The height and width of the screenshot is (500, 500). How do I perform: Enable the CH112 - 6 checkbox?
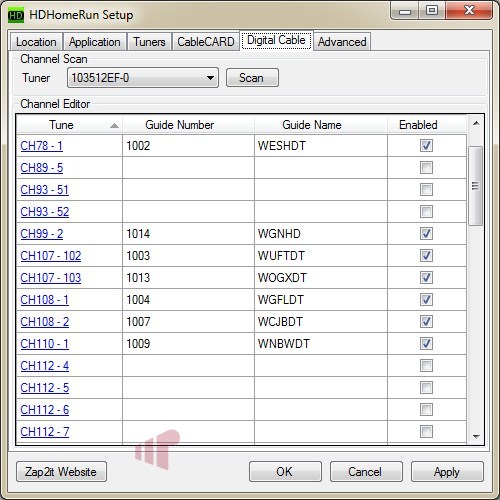(x=426, y=410)
